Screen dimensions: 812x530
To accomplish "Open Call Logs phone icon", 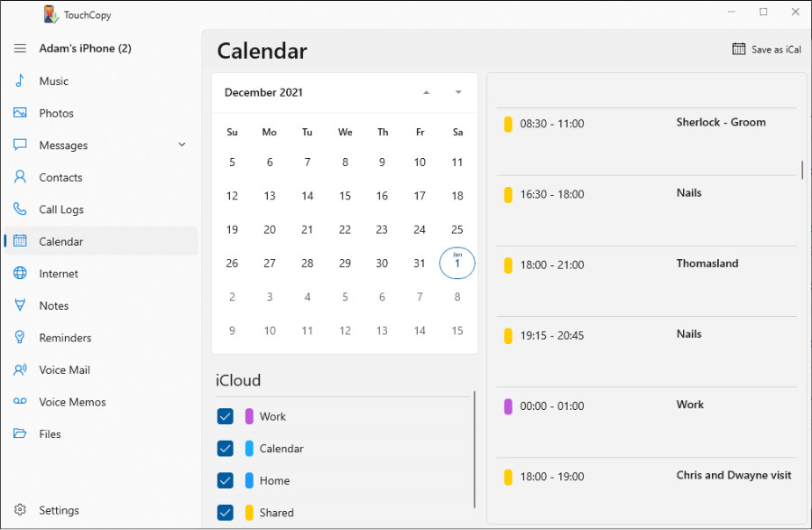I will (20, 209).
